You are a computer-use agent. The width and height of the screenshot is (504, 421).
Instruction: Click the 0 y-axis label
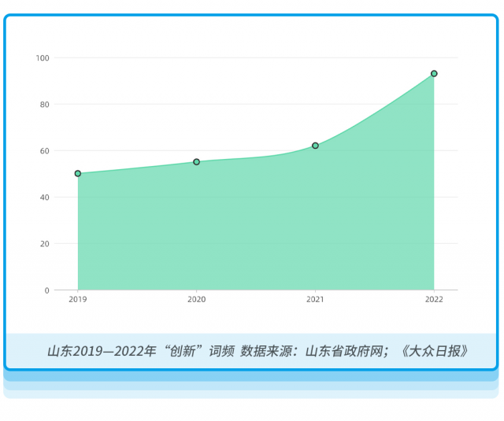[46, 290]
